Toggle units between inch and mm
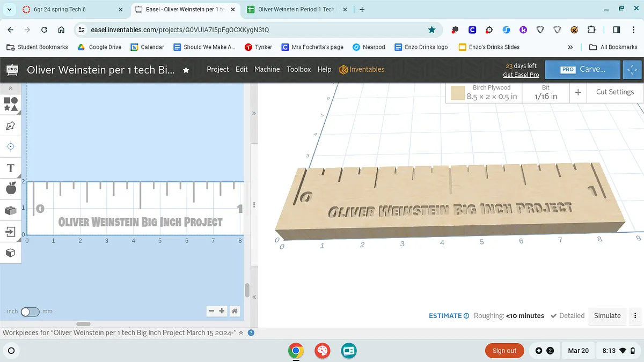This screenshot has width=644, height=362. (30, 312)
